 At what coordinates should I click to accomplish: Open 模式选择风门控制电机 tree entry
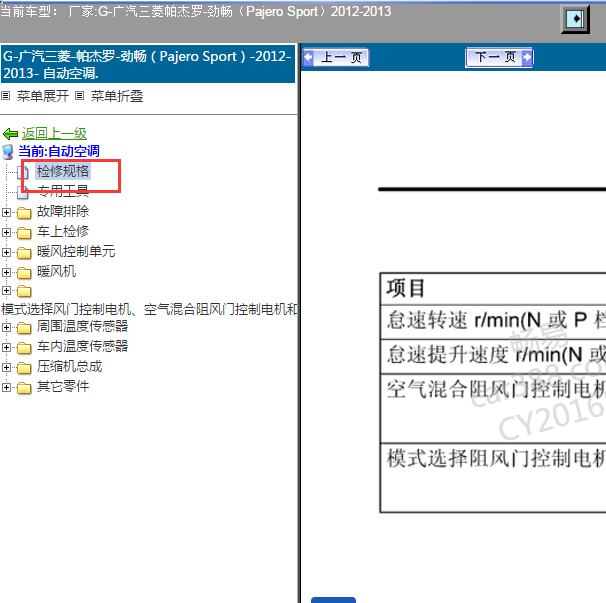point(149,309)
